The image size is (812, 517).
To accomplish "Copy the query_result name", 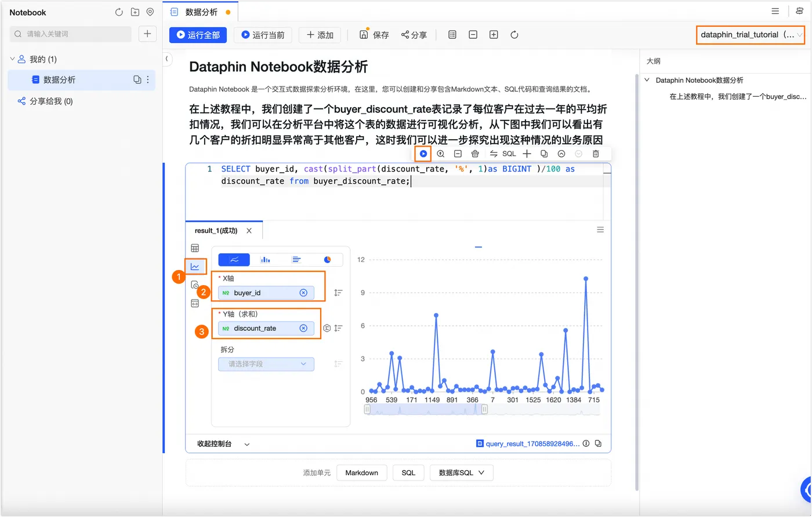I will tap(598, 443).
